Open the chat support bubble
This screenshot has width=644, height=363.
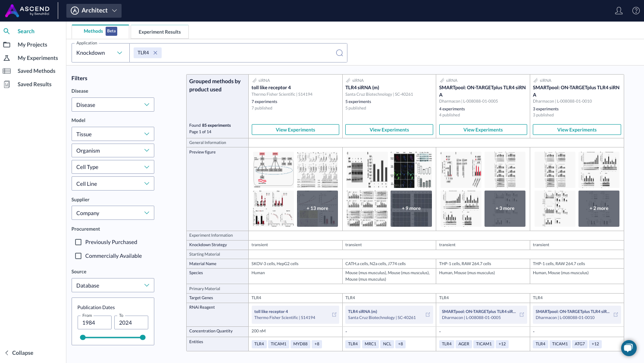point(628,348)
